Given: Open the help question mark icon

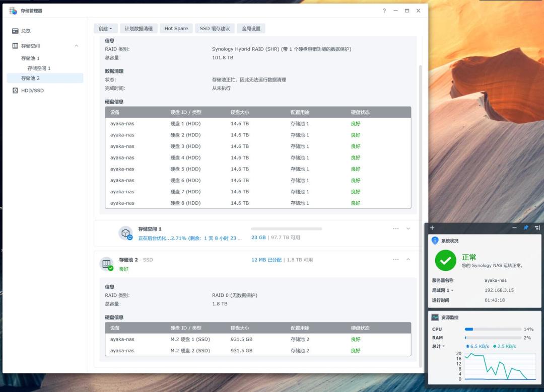Looking at the screenshot, I should (x=384, y=11).
